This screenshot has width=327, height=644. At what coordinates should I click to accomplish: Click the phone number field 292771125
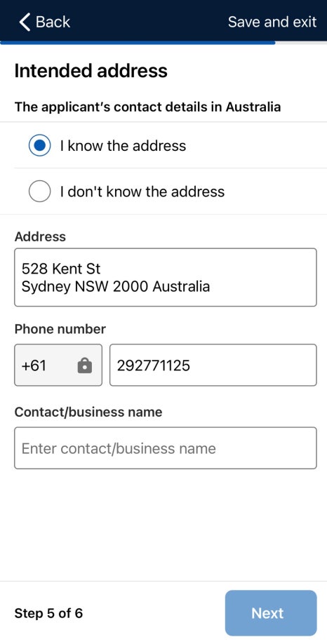pos(213,365)
